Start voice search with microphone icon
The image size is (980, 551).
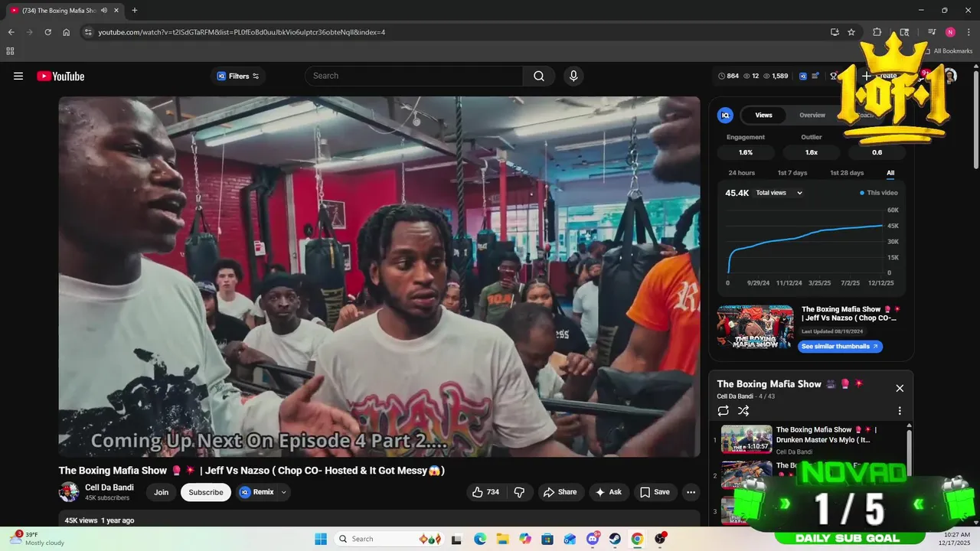tap(573, 76)
